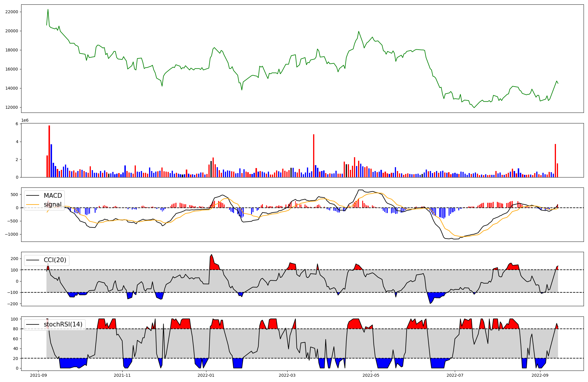This screenshot has height=382, width=588.
Task: Click the MACD legend label
Action: [x=53, y=196]
